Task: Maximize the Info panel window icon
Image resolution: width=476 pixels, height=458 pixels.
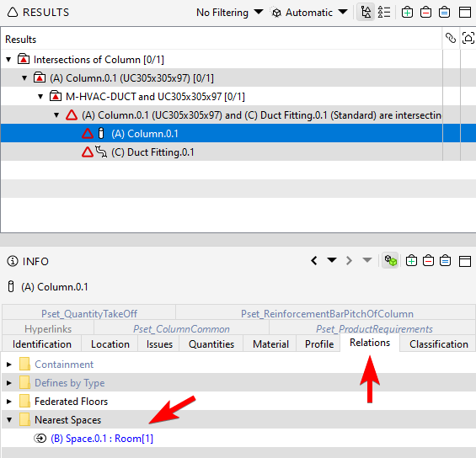Action: pyautogui.click(x=465, y=261)
